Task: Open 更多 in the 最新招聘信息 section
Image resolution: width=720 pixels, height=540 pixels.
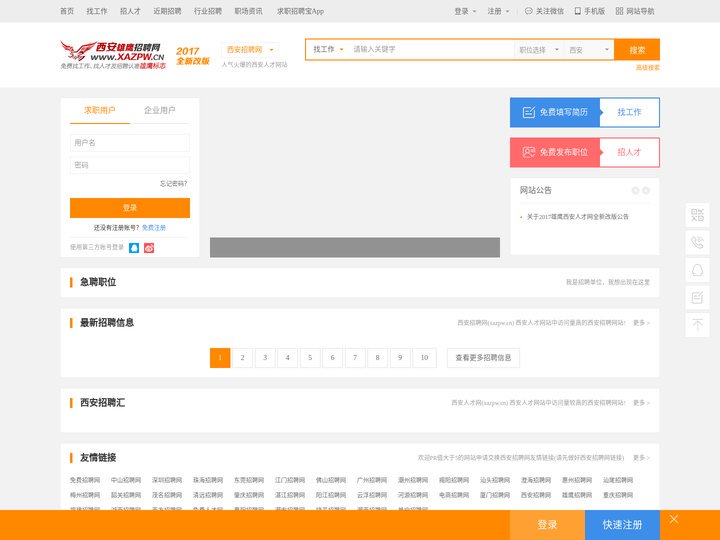Action: pyautogui.click(x=641, y=323)
